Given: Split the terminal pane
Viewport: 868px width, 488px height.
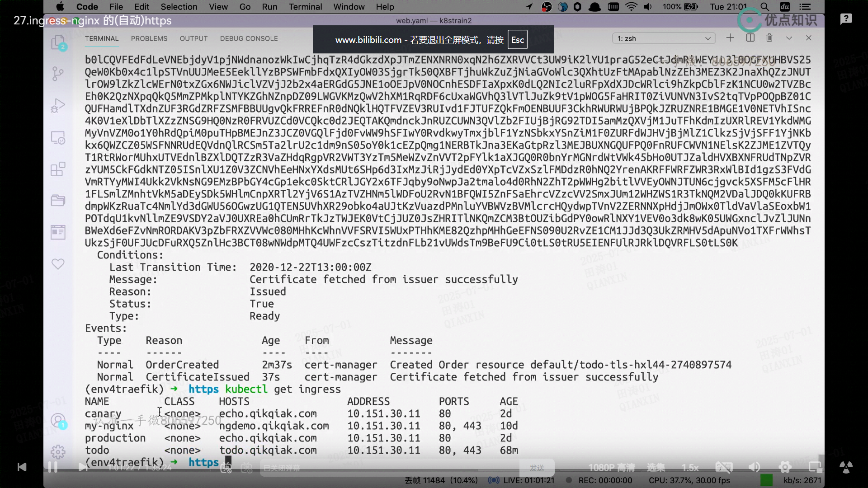Looking at the screenshot, I should 750,38.
